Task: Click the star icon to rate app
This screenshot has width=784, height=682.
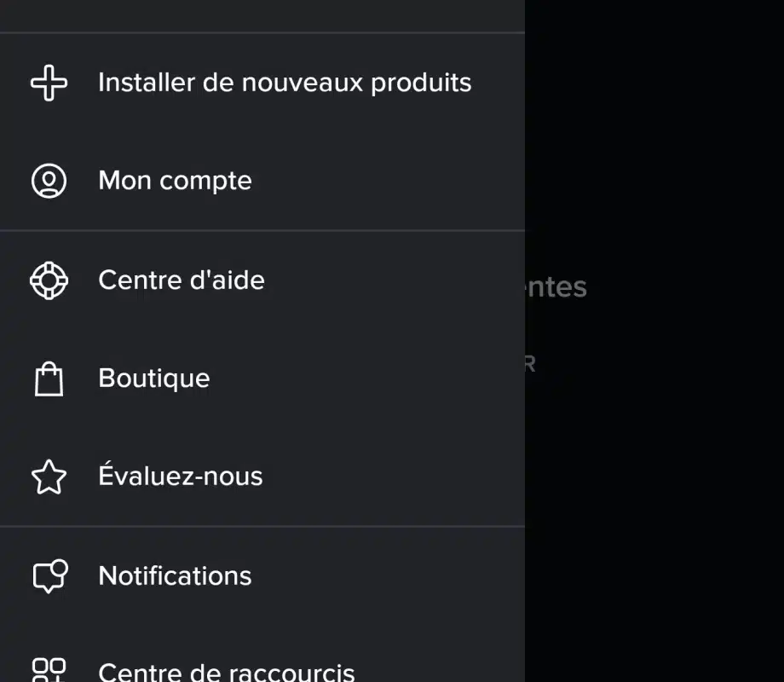Action: (x=49, y=477)
